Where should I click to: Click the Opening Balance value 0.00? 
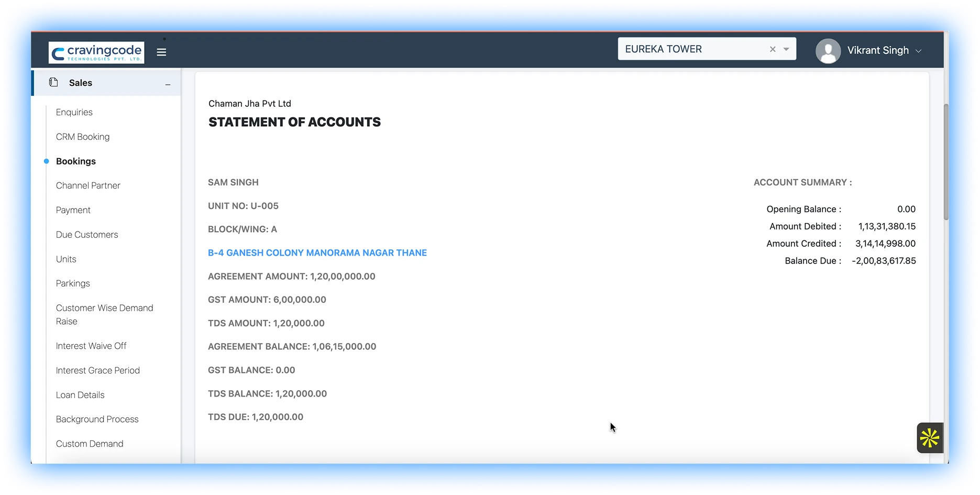click(x=906, y=209)
